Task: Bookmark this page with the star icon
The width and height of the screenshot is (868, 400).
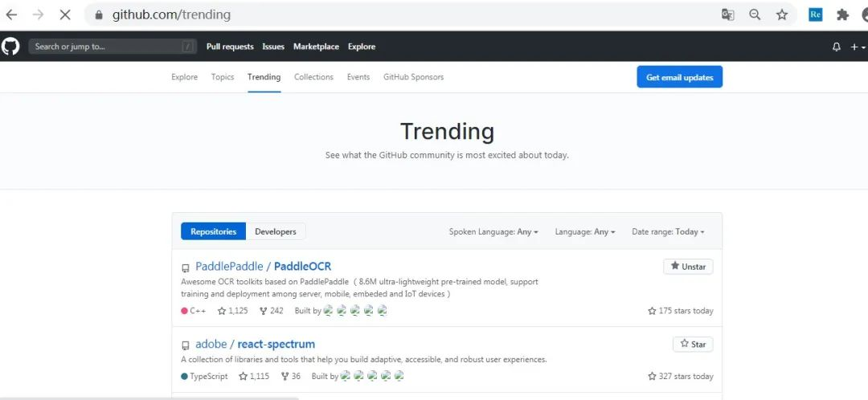Action: [782, 15]
